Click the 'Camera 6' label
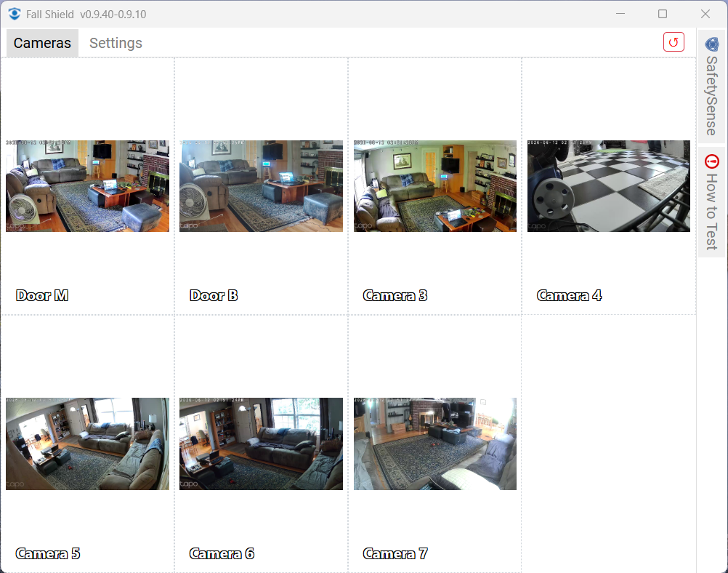 point(222,553)
